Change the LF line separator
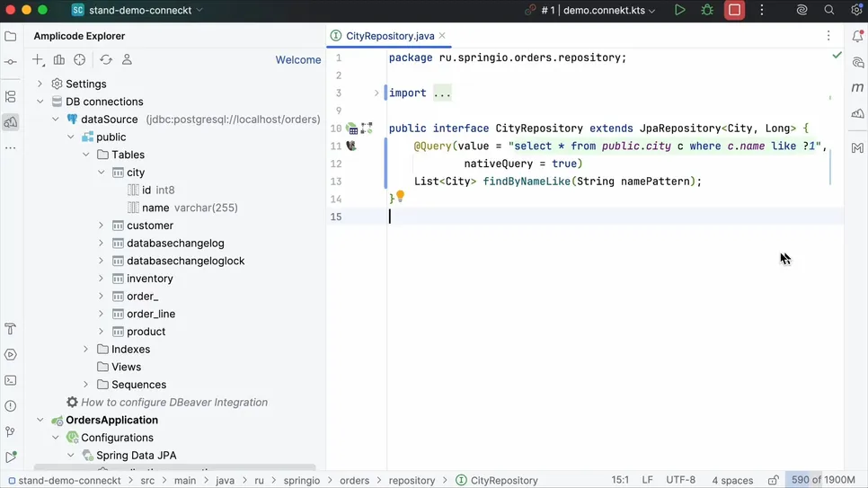 [647, 480]
